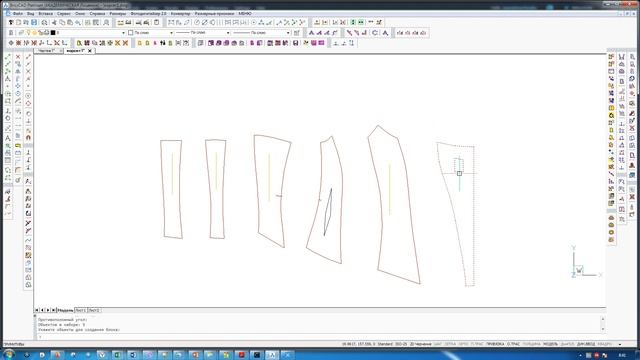Screen dimensions: 640x360
Task: Click the yellow light bulb layer icon
Action: click(x=27, y=33)
